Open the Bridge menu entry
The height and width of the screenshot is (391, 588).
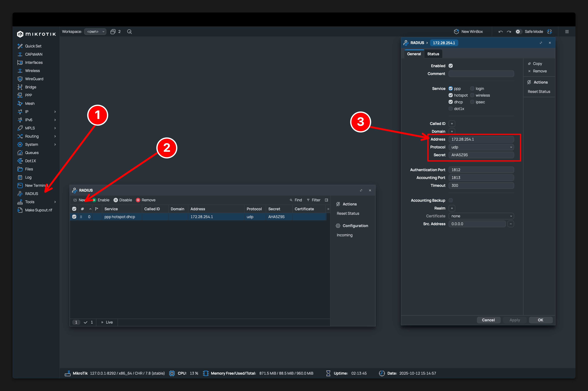30,87
